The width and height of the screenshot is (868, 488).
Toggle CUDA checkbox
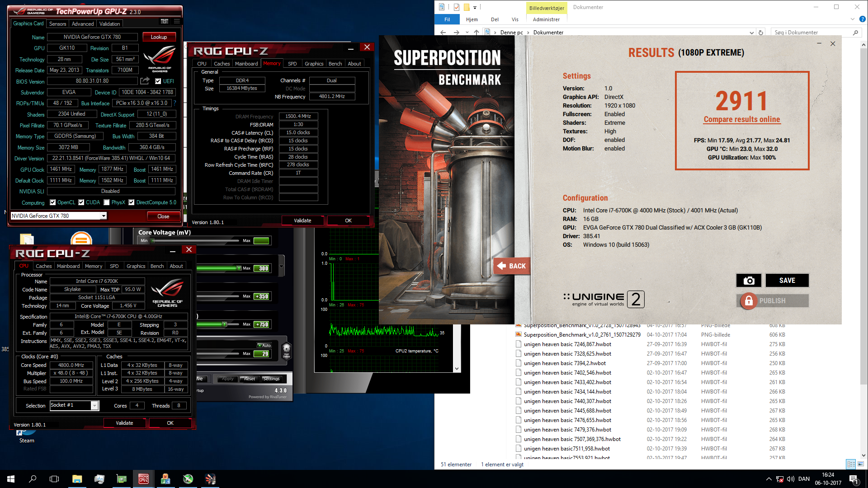pos(81,202)
